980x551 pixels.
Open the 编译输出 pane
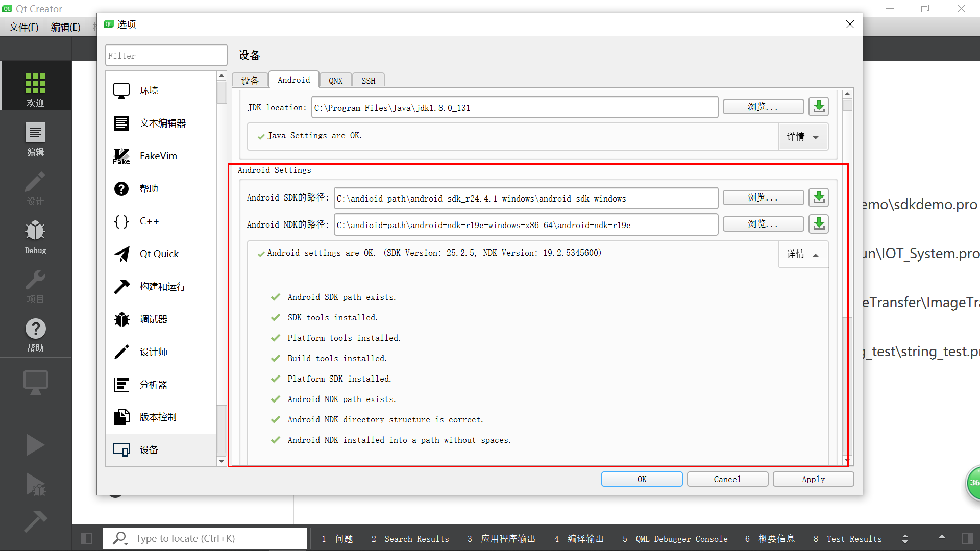click(x=579, y=539)
